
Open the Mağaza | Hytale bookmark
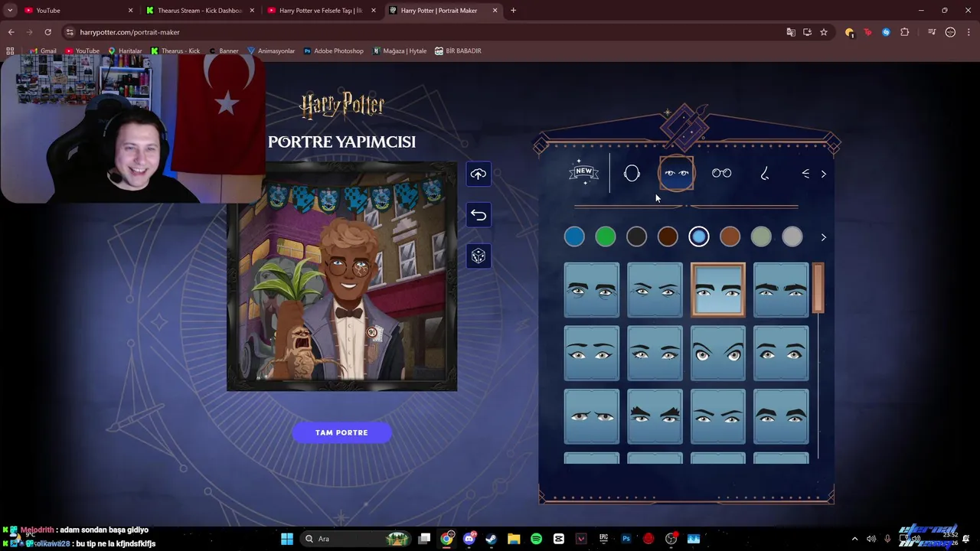coord(400,51)
